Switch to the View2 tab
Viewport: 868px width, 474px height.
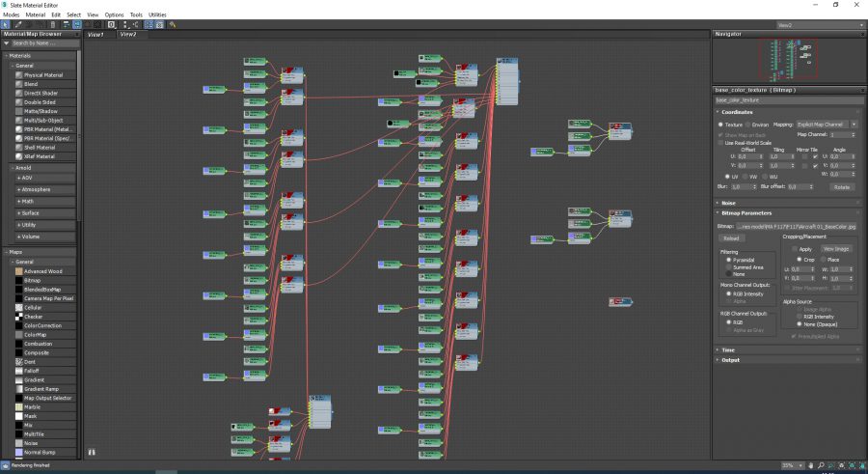[128, 35]
